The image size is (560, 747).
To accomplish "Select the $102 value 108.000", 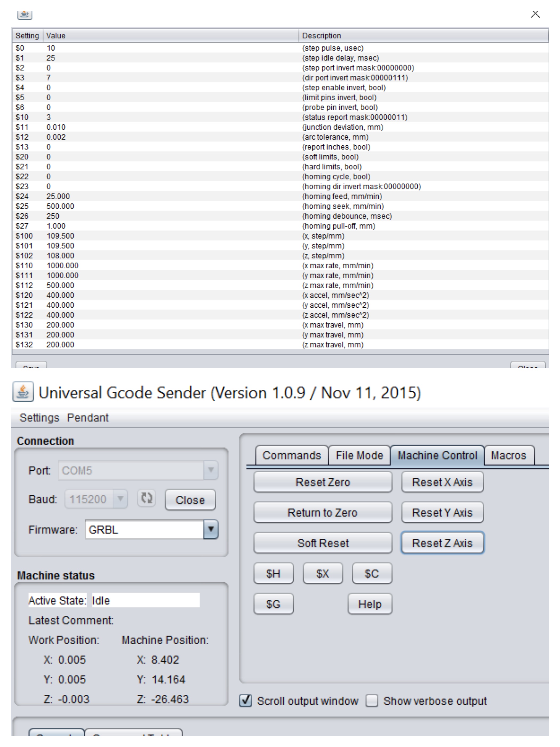I will tap(60, 256).
